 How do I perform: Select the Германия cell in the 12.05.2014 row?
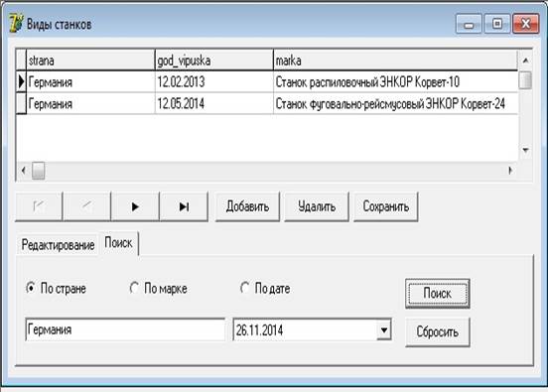[90, 104]
